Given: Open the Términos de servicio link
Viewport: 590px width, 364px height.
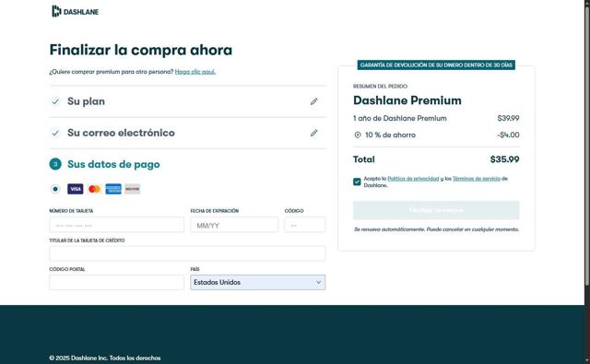Looking at the screenshot, I should pyautogui.click(x=477, y=179).
